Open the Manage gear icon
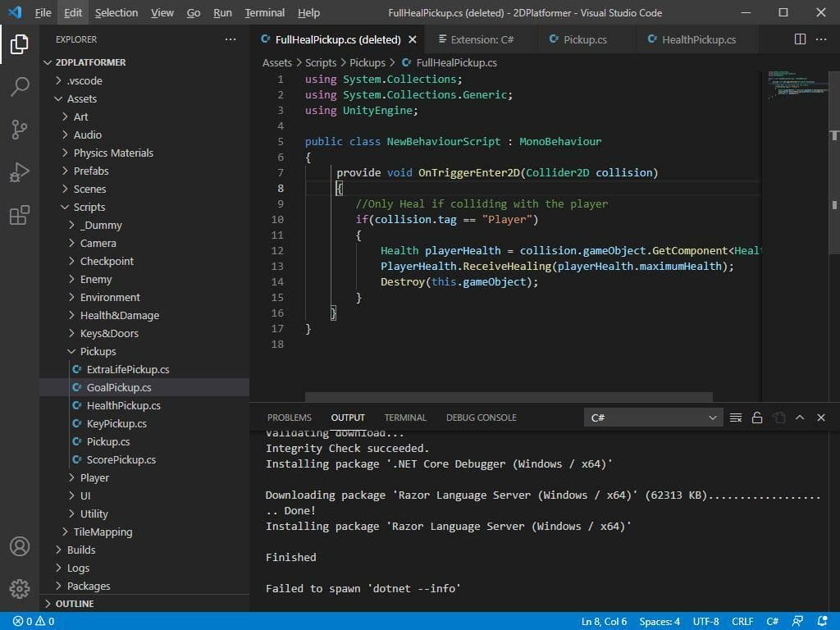 (20, 588)
